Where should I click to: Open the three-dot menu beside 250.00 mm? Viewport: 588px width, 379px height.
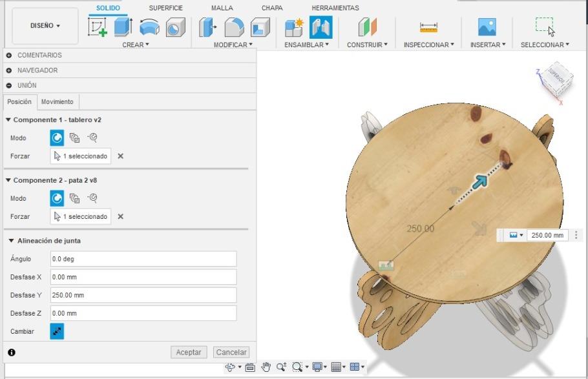click(x=576, y=235)
